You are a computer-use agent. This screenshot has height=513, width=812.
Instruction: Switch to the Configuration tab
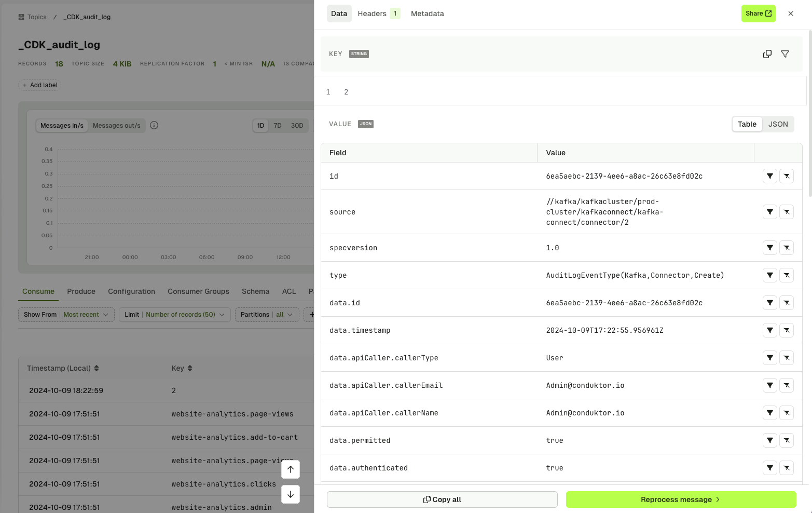pos(131,291)
